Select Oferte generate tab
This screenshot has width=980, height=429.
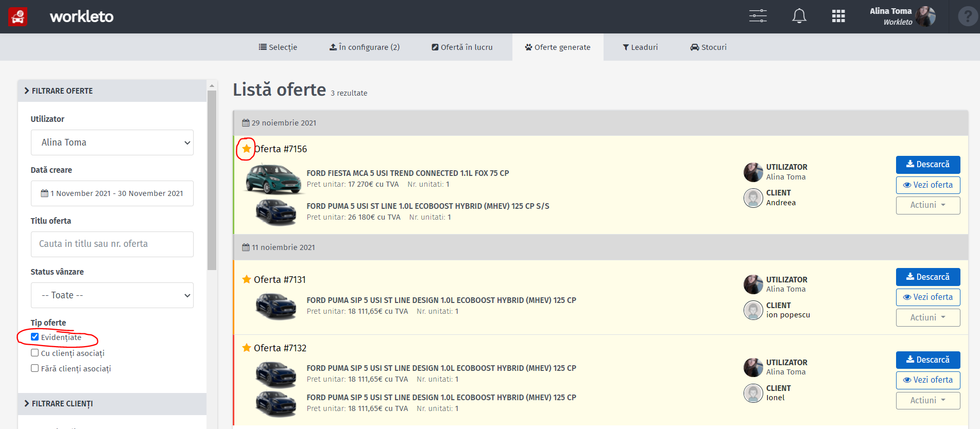click(558, 47)
